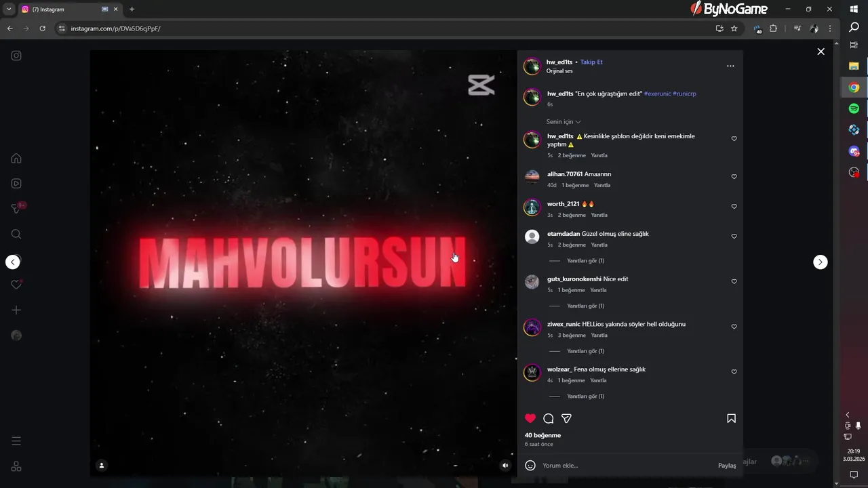Like the comment by worth_2121
This screenshot has width=868, height=488.
click(734, 207)
